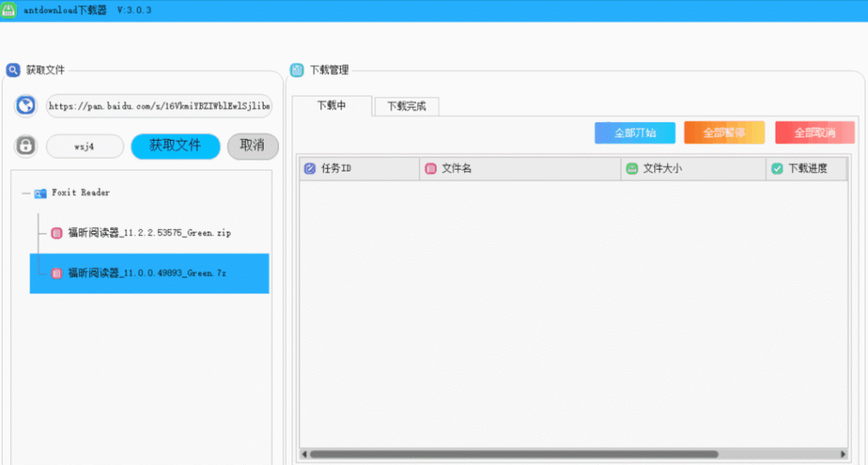Click the file icon of the Green.zip entry

[x=57, y=233]
